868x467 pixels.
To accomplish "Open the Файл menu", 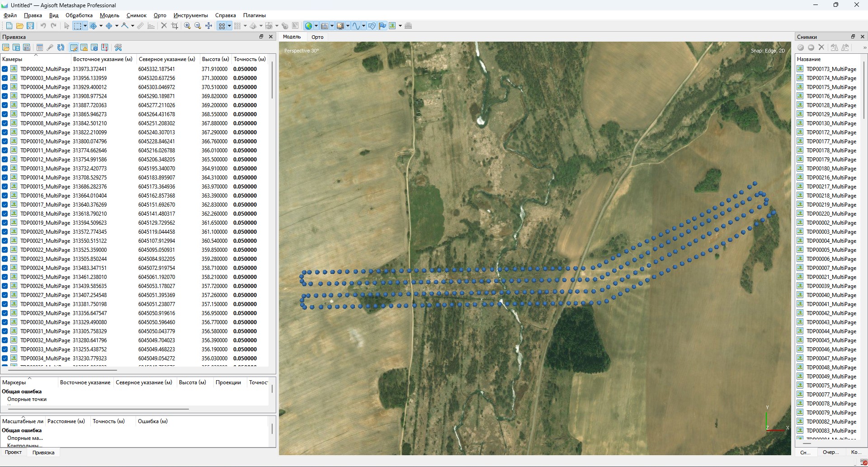I will [10, 15].
